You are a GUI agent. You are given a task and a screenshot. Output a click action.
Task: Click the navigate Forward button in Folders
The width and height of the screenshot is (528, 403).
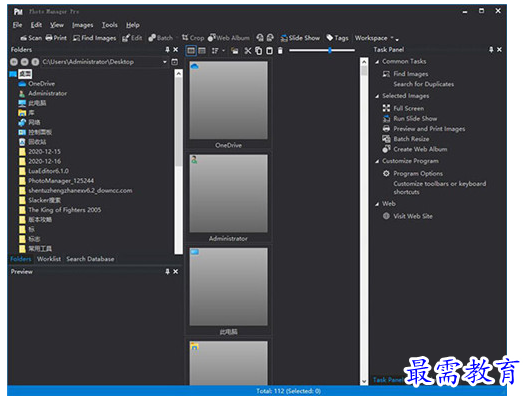tap(25, 62)
